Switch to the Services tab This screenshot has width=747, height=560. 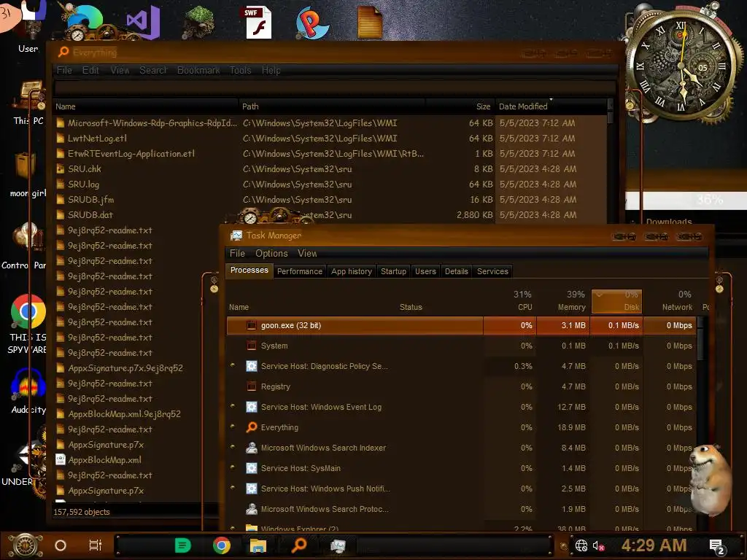[492, 271]
